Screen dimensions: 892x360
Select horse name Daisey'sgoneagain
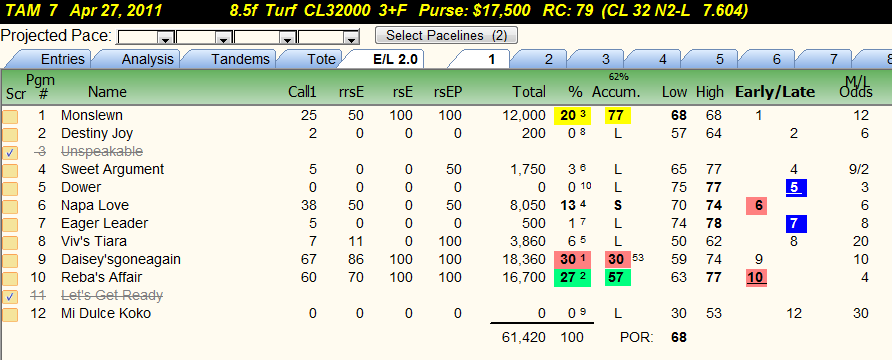pos(121,260)
